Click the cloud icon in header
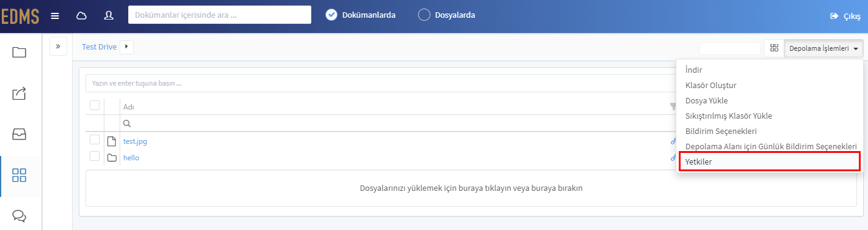Viewport: 868px width, 230px height. 81,16
